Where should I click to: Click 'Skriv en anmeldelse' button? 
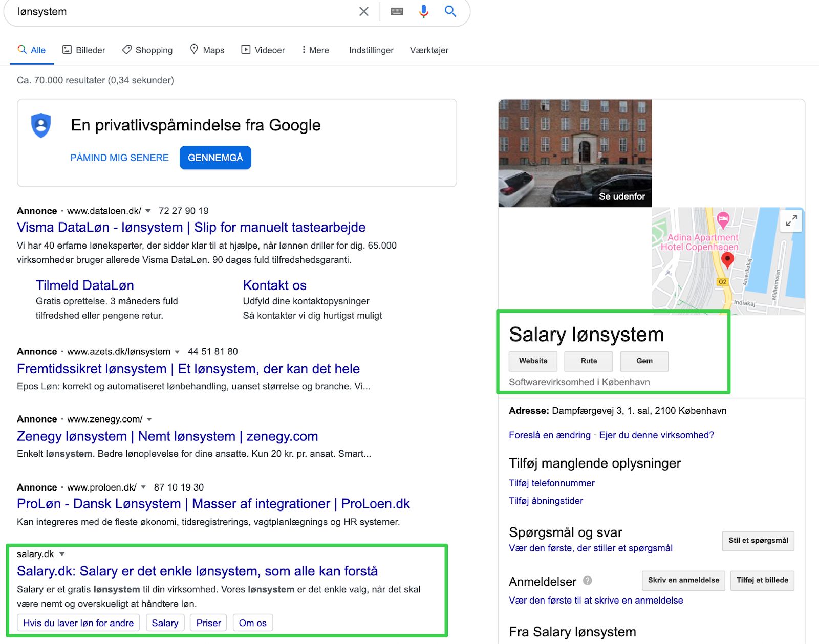(683, 580)
